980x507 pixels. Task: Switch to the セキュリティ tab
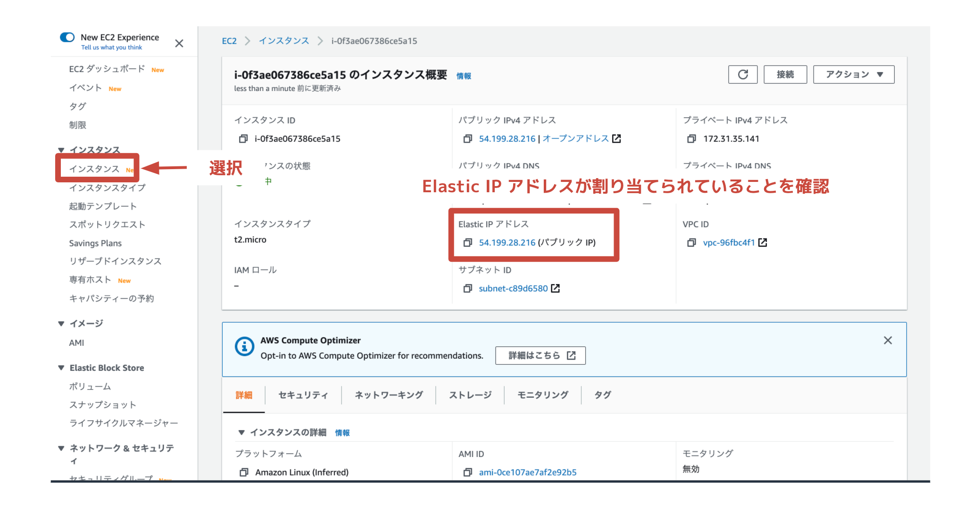tap(303, 395)
